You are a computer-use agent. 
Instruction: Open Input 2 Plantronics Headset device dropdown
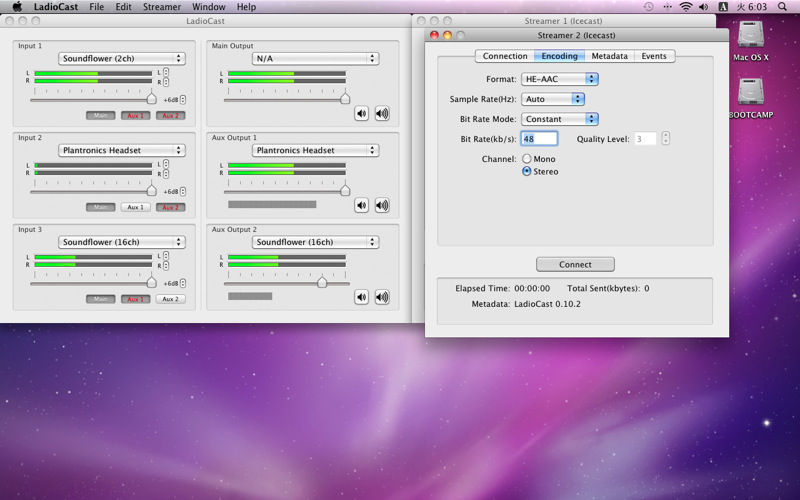click(x=121, y=151)
